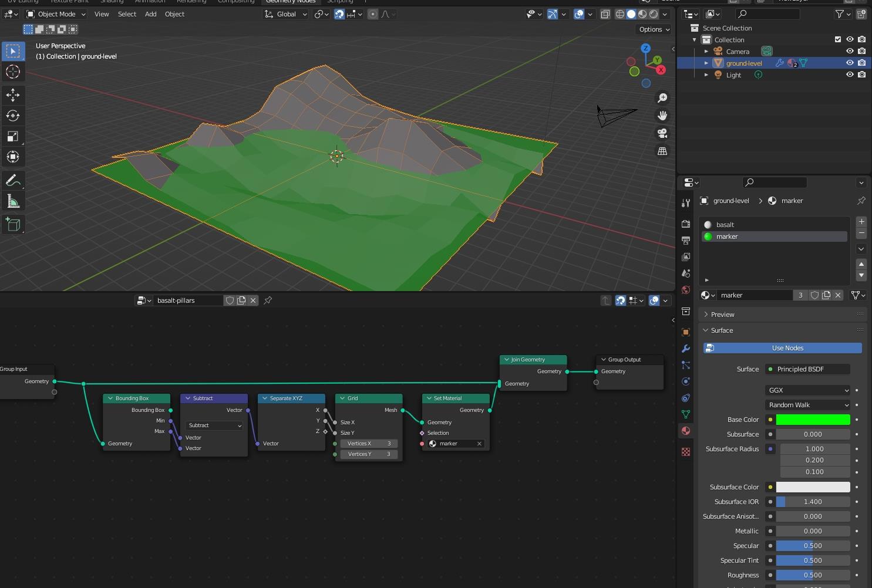Select the Annotate pencil tool
The width and height of the screenshot is (872, 588).
coord(13,181)
